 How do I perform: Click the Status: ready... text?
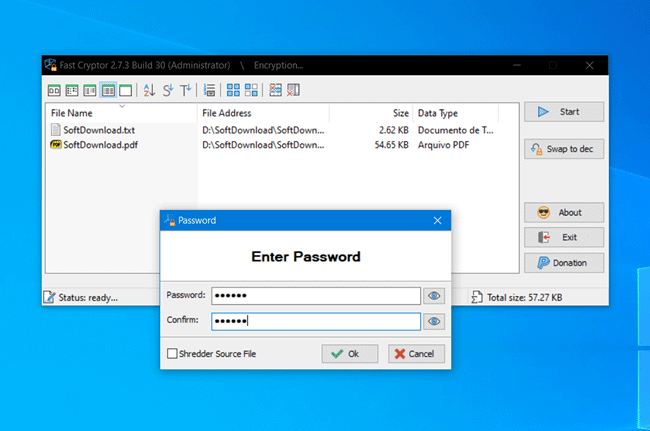(x=88, y=298)
